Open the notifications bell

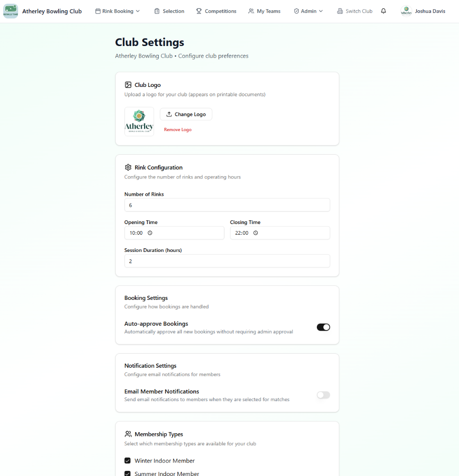383,11
